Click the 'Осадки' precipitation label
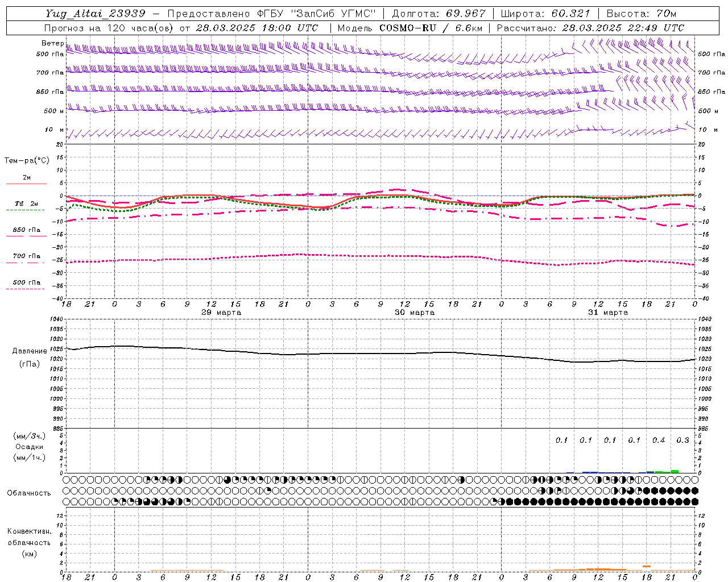Viewport: 728px width, 582px height. coord(30,447)
